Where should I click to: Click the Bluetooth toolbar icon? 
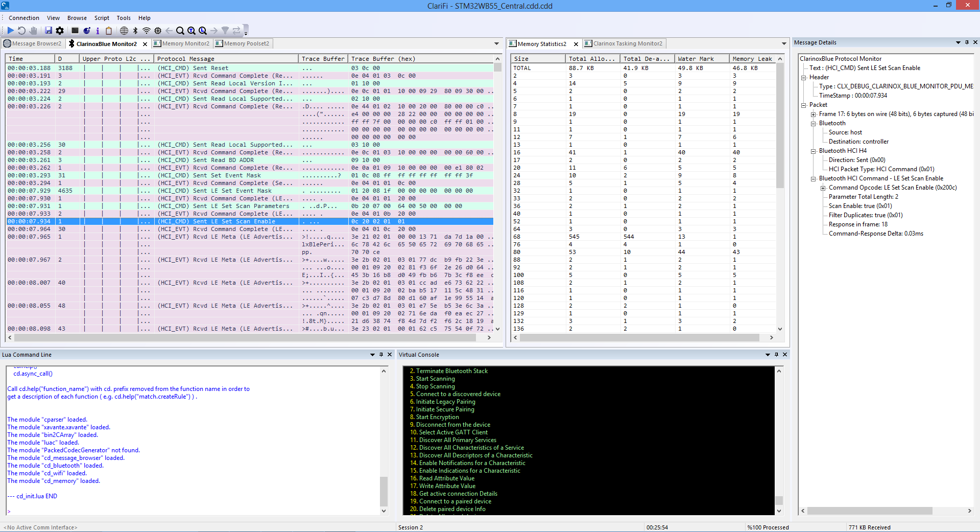[x=135, y=31]
